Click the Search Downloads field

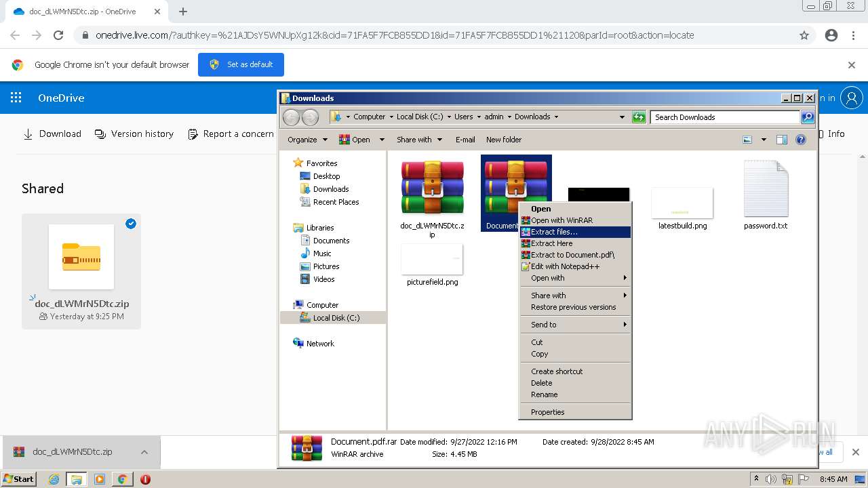point(724,117)
